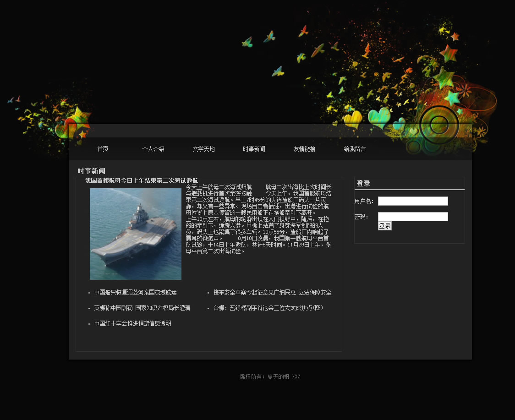This screenshot has width=515, height=420.
Task: Read the 英媒称中国剽窃 news link
Action: pos(142,308)
